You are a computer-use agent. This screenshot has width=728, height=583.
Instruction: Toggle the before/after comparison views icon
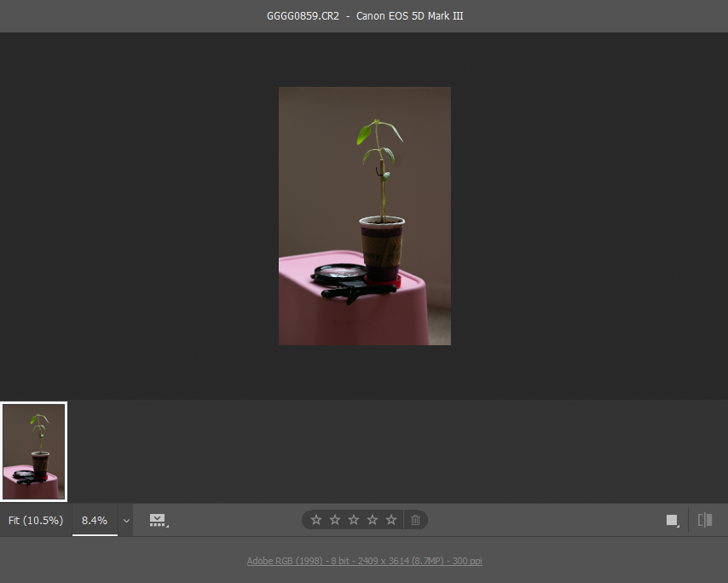point(705,520)
